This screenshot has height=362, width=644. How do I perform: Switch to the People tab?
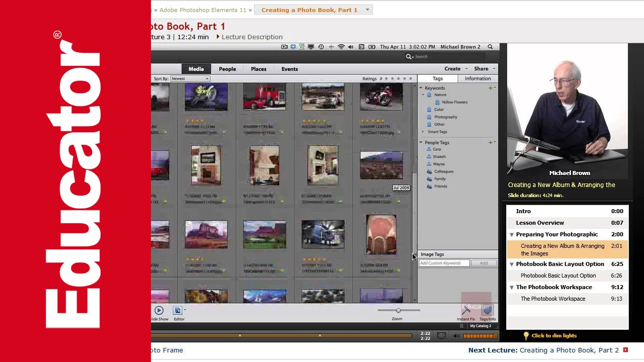[227, 69]
